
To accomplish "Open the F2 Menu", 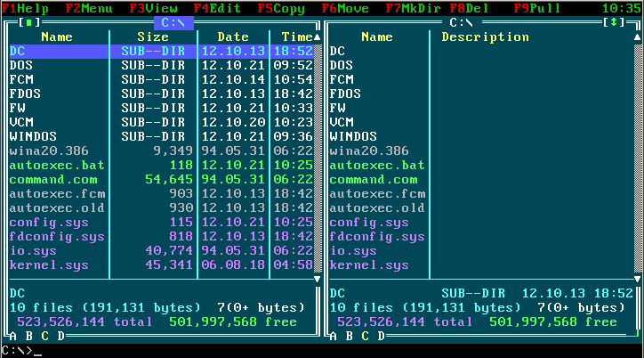I will coord(89,7).
